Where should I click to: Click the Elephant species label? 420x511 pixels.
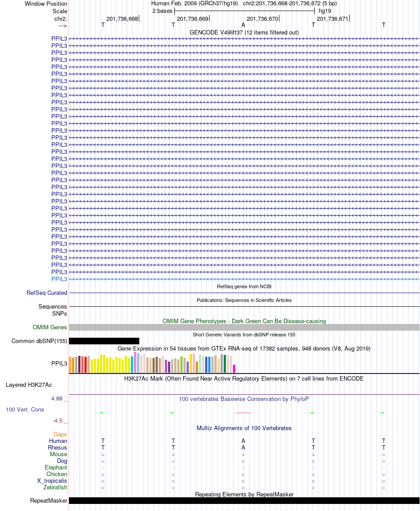pyautogui.click(x=56, y=468)
